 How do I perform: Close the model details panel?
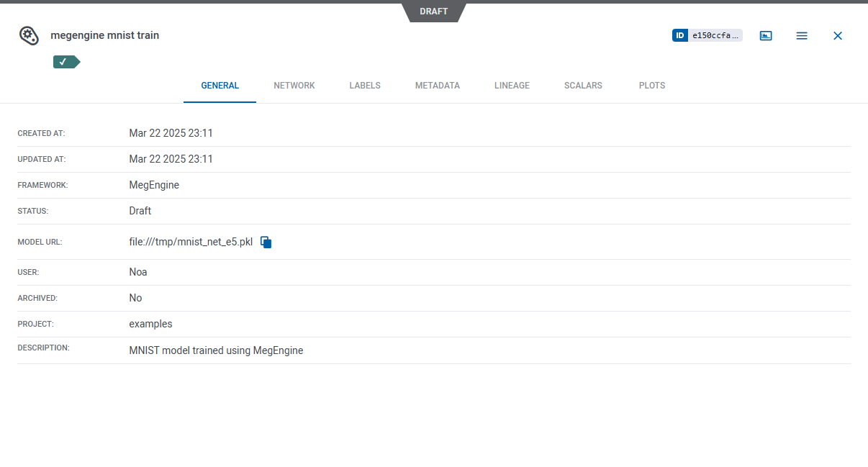(x=837, y=35)
